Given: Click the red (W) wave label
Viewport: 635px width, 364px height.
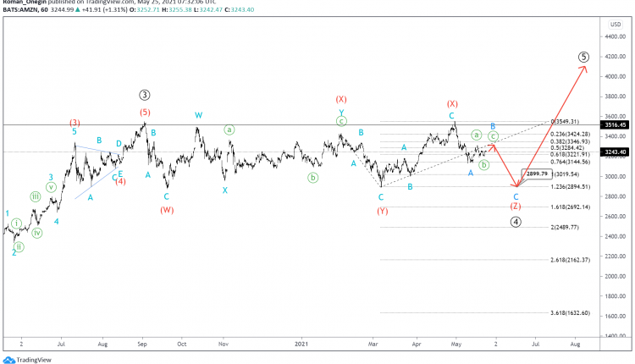Looking at the screenshot, I should point(167,210).
